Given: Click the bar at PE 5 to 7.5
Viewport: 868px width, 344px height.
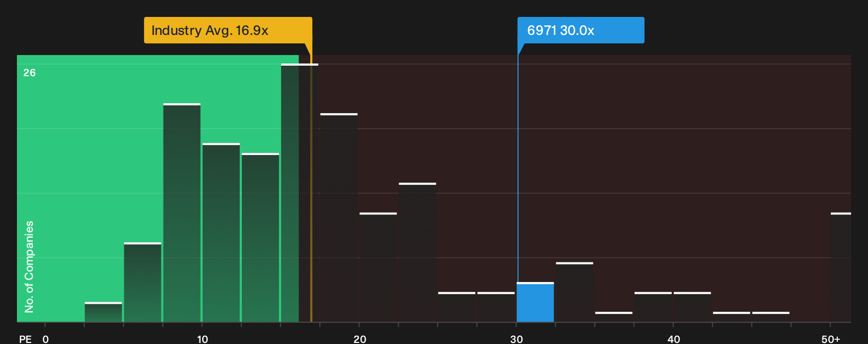Looking at the screenshot, I should [142, 282].
